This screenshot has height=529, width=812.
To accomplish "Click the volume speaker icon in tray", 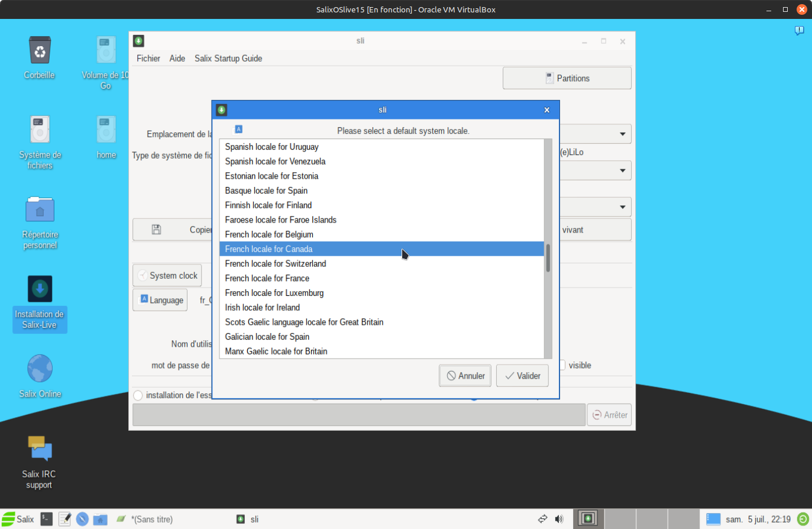I will click(559, 519).
